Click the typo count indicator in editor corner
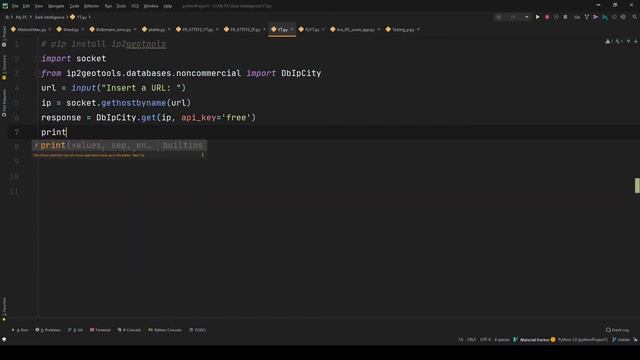Image resolution: width=640 pixels, height=360 pixels. pos(619,41)
